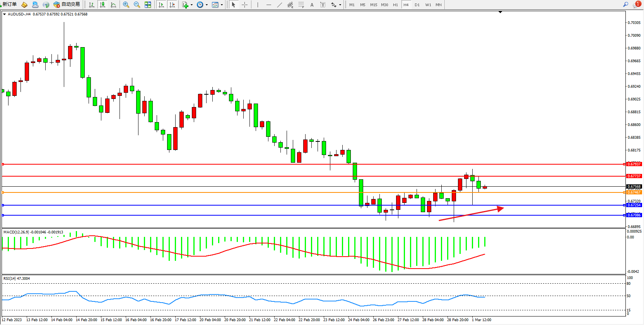644x325 pixels.
Task: Click the zoom out magnifier icon
Action: click(137, 5)
